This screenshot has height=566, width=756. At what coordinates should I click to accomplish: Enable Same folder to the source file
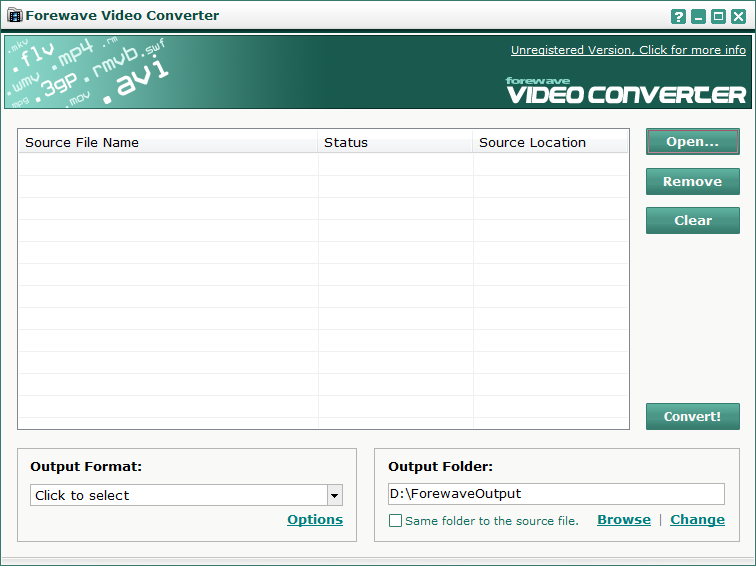(395, 521)
